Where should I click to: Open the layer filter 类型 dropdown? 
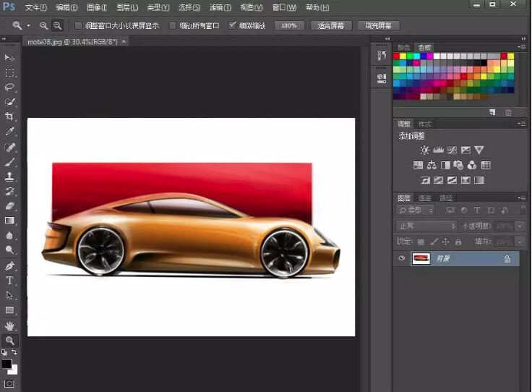coord(416,210)
